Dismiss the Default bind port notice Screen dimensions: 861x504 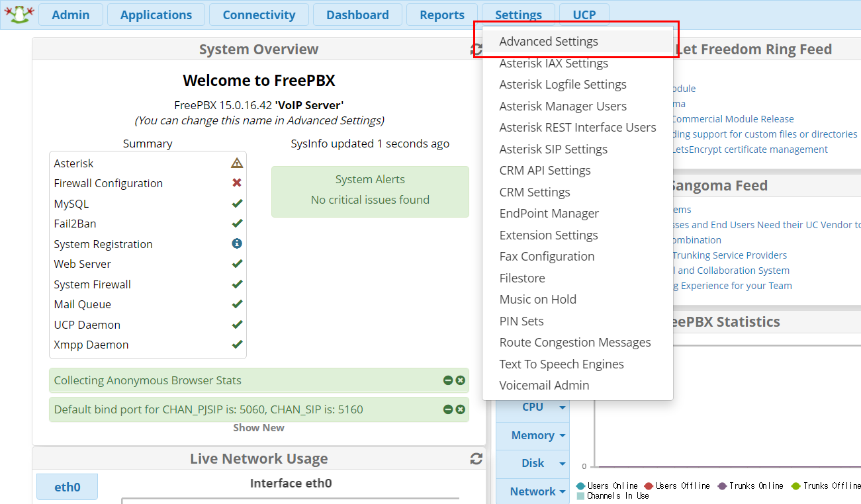click(460, 409)
